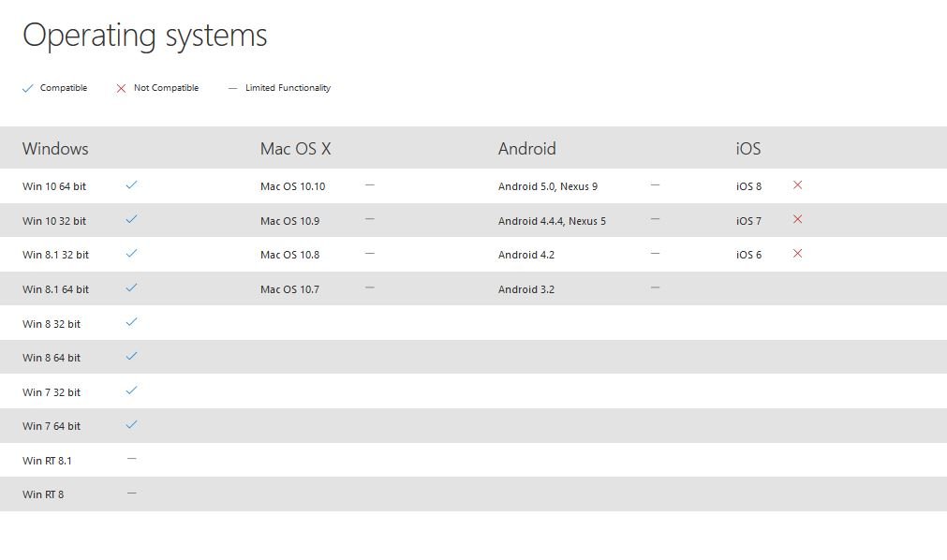Screen dimensions: 947x560
Task: Select the Mac OS X column header
Action: coord(295,149)
